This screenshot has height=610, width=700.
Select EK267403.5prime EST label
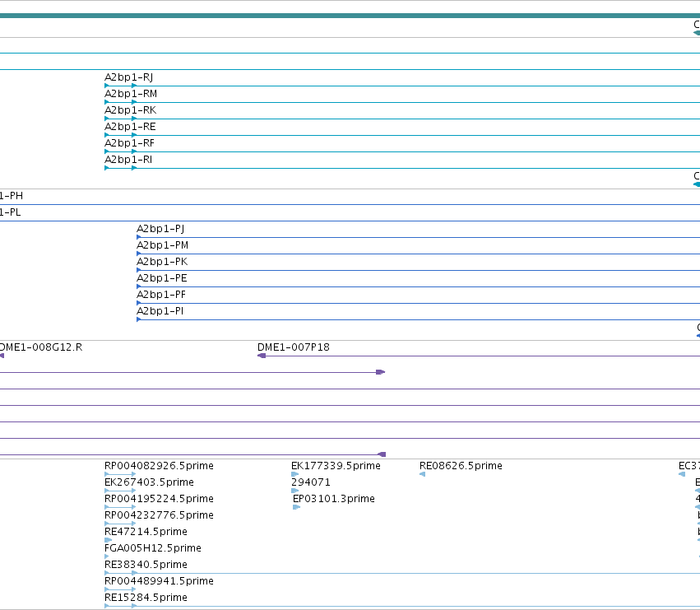click(149, 482)
